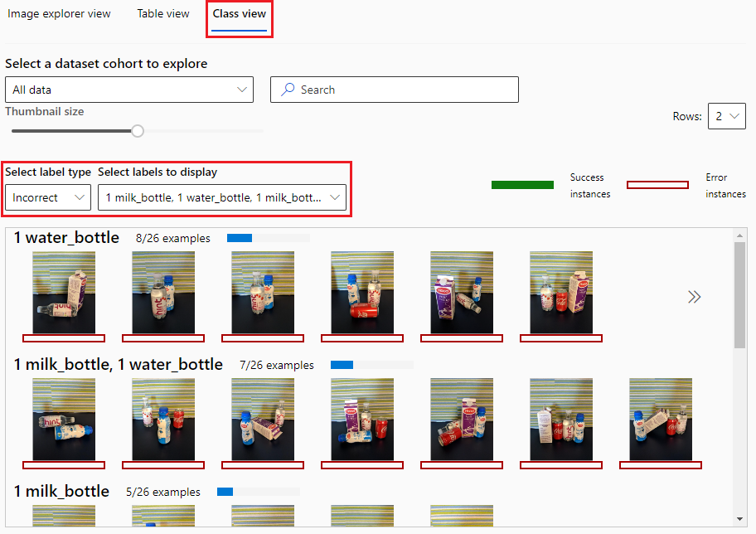Open the Rows count dropdown
The height and width of the screenshot is (534, 756).
coord(727,116)
